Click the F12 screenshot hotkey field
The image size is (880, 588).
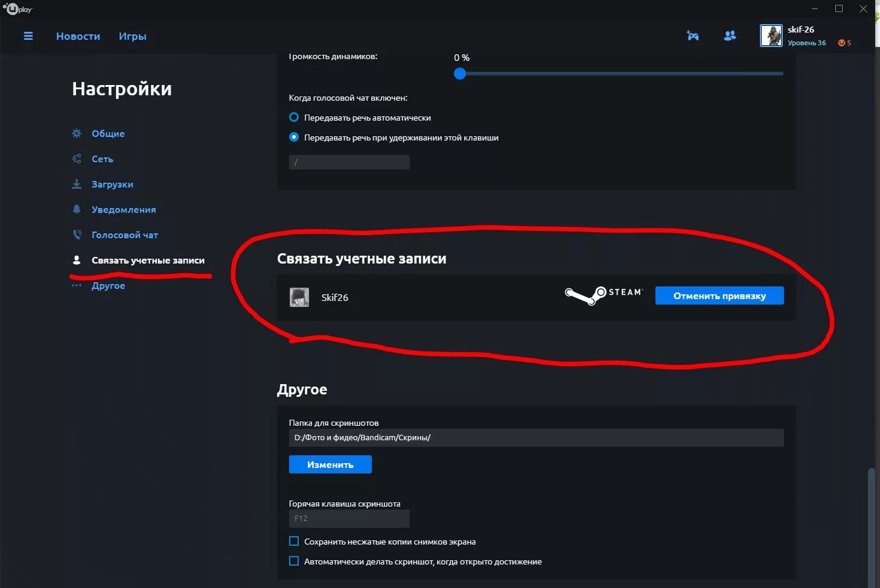pyautogui.click(x=349, y=519)
